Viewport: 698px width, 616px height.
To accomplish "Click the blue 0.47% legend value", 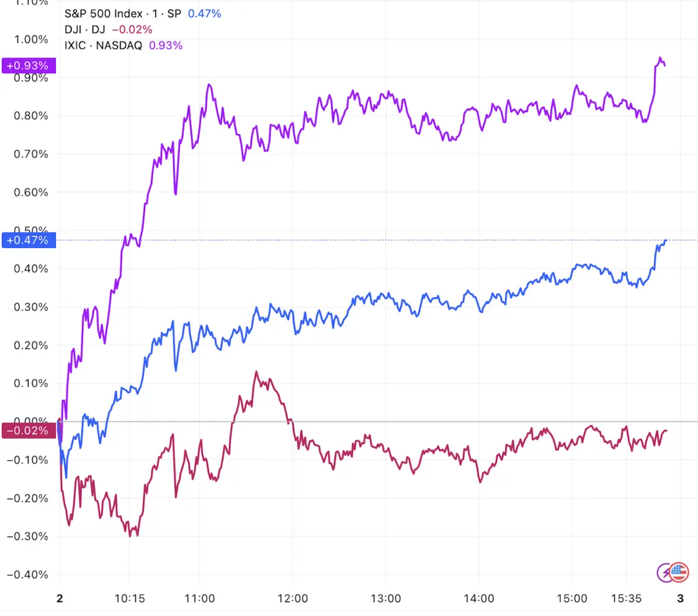I will 205,13.
